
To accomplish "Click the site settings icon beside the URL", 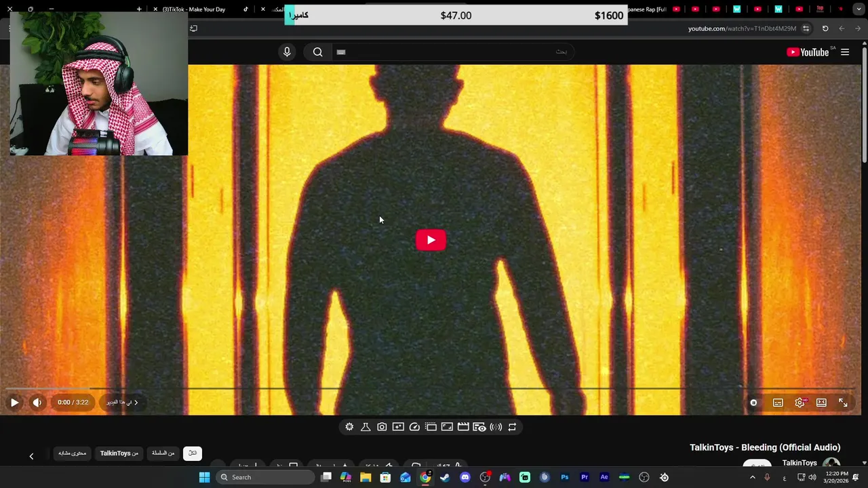I will point(806,28).
